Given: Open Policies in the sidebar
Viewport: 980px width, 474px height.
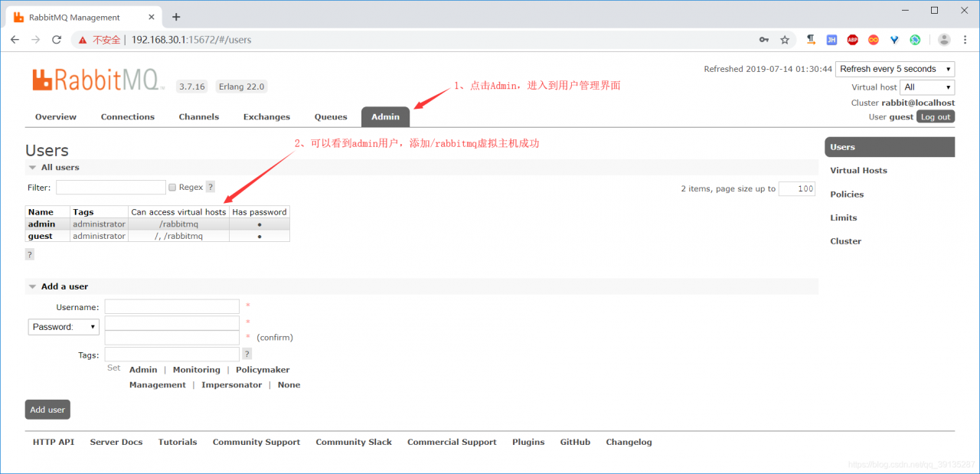Looking at the screenshot, I should pyautogui.click(x=847, y=195).
